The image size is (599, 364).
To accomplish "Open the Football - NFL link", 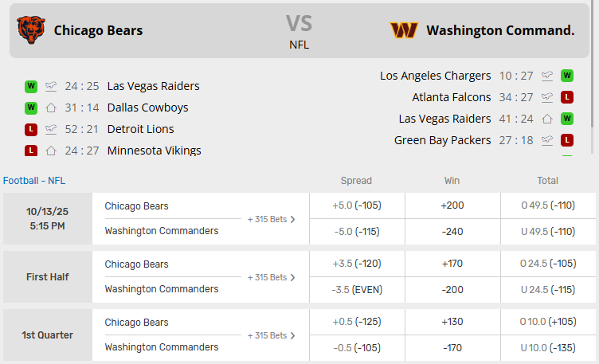I will coord(34,181).
